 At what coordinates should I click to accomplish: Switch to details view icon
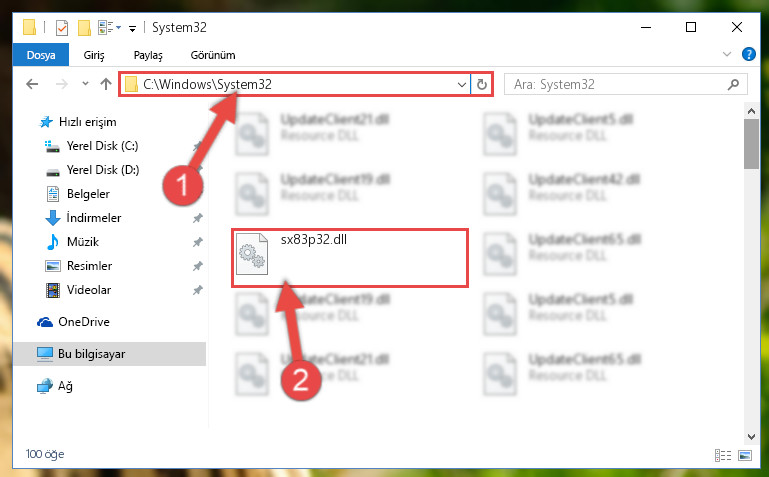click(723, 455)
